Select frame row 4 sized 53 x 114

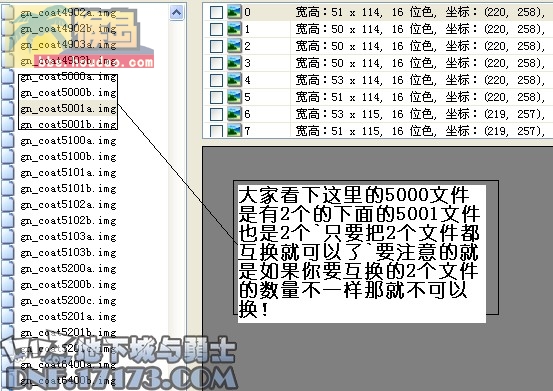[x=378, y=80]
